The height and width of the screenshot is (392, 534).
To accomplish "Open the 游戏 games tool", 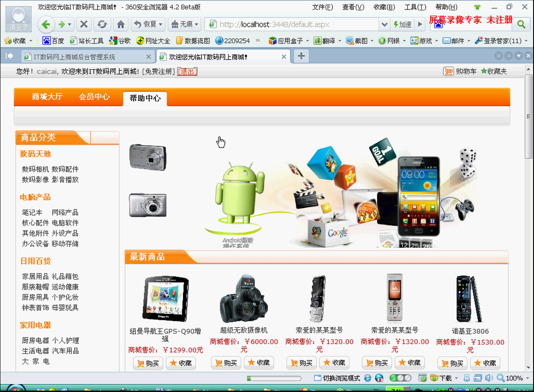I will tap(421, 41).
